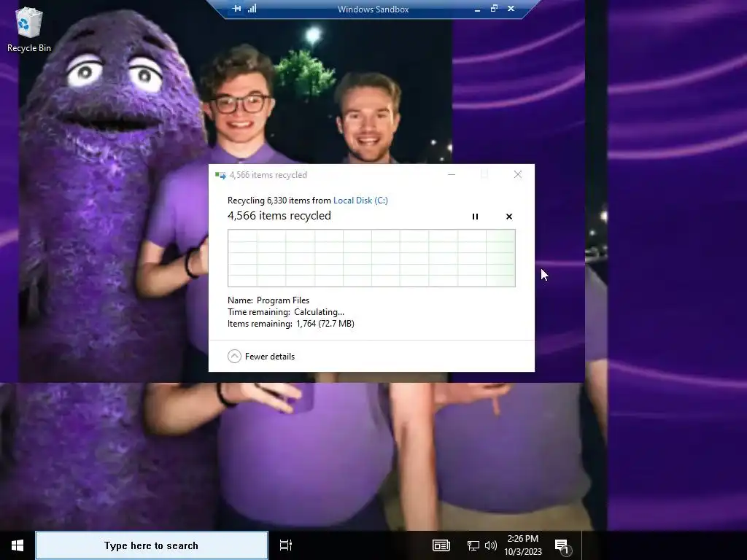Open the Local Disk (C:) link
Screen dimensions: 747x560
[x=360, y=201]
